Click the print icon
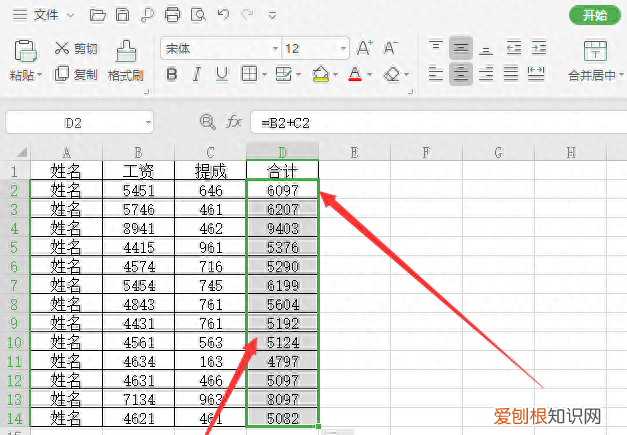The height and width of the screenshot is (435, 627). 172,15
